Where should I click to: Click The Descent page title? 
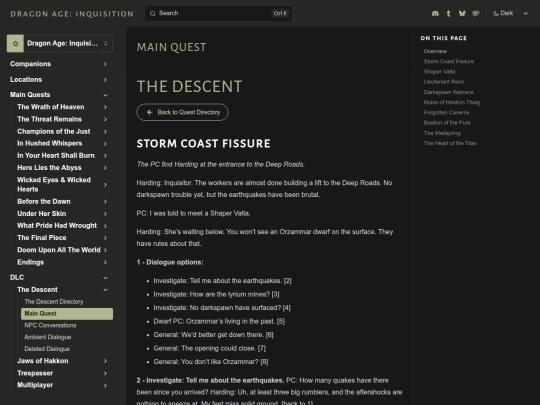(x=189, y=86)
